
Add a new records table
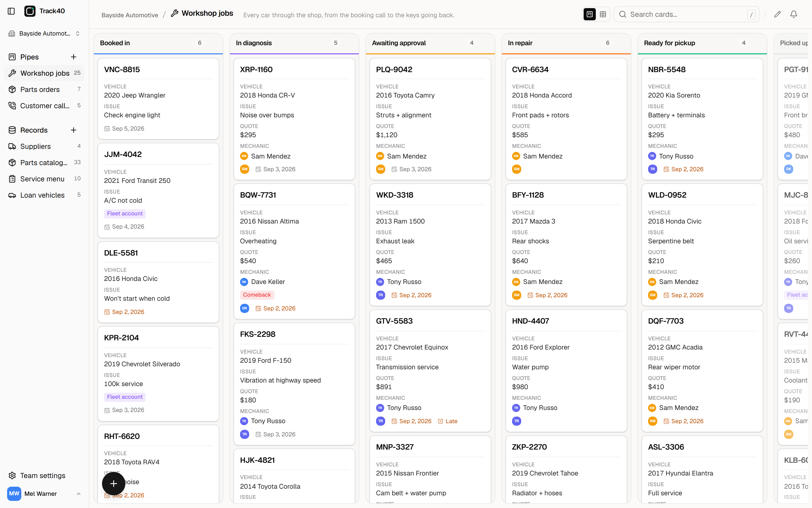click(x=74, y=130)
